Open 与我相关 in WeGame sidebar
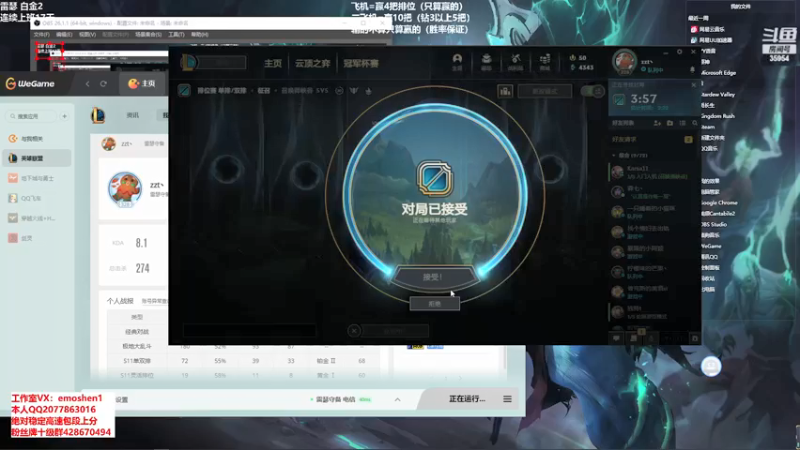Image resolution: width=800 pixels, height=450 pixels. (37, 139)
